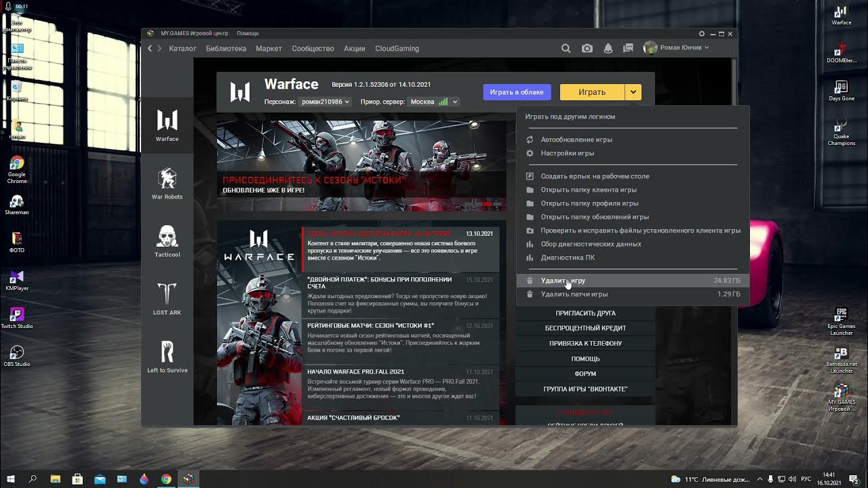Open Помощь menu in title bar
This screenshot has height=488, width=868.
point(248,33)
